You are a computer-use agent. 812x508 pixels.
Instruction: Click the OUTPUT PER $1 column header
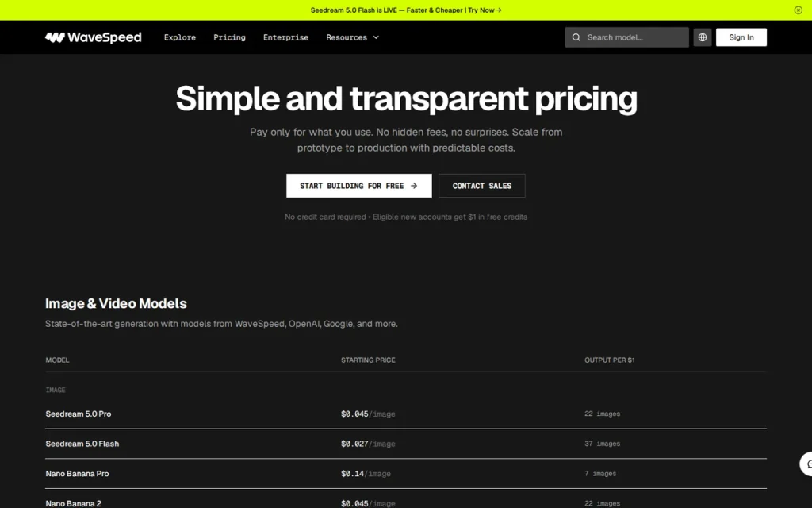[610, 360]
